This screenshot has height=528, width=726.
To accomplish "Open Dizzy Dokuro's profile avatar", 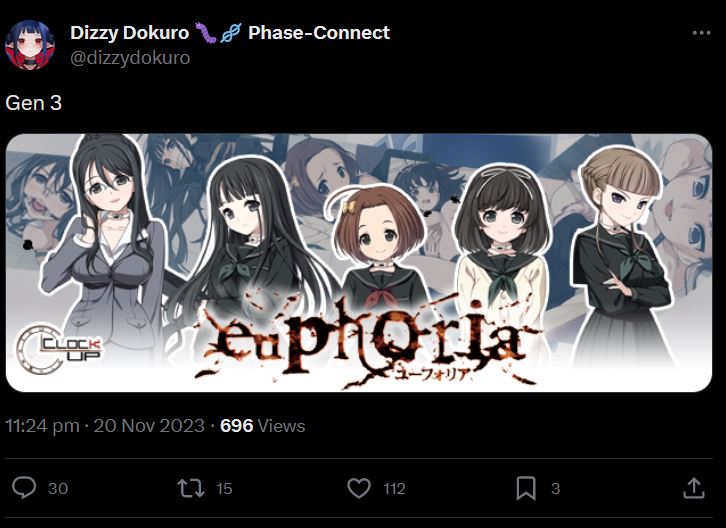I will point(30,45).
